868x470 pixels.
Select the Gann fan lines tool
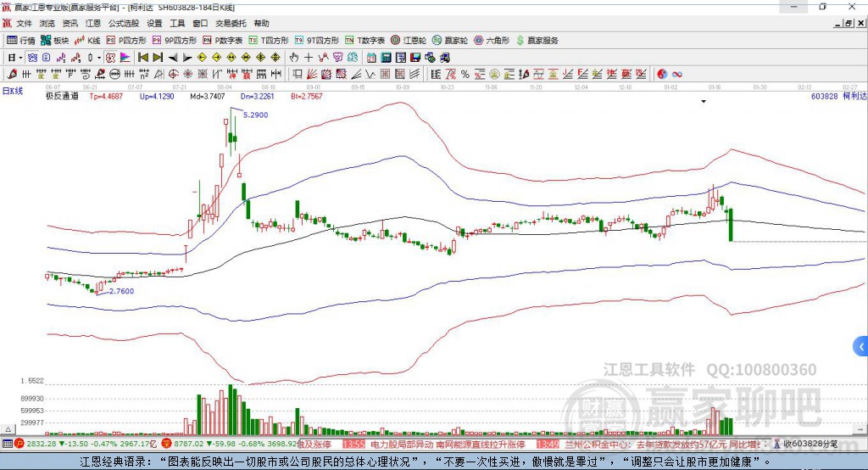(312, 74)
